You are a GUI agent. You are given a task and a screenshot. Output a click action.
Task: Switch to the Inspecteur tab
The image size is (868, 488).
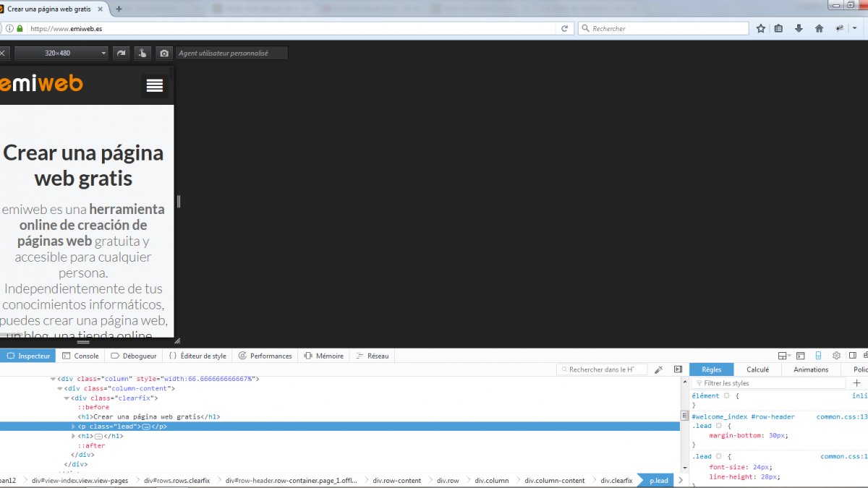[x=28, y=356]
